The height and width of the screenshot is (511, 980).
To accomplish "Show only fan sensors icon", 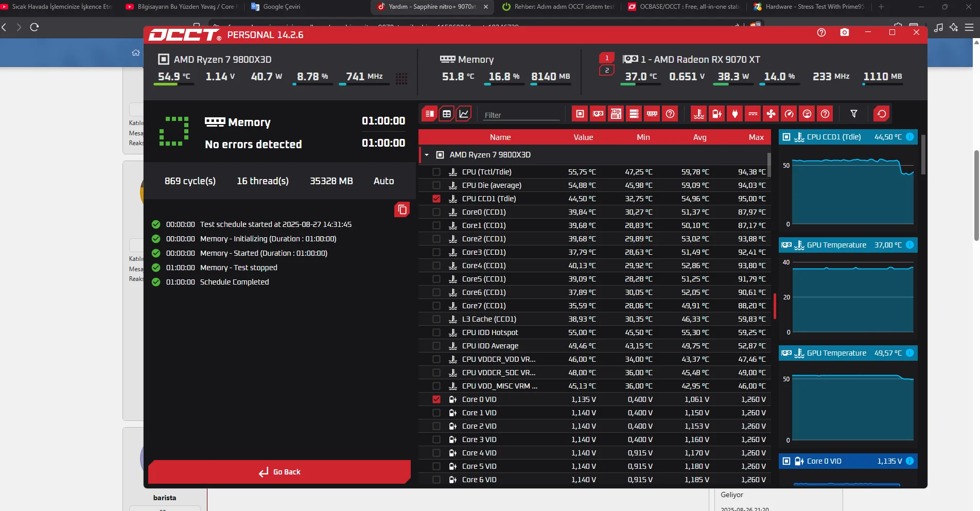I will click(771, 114).
